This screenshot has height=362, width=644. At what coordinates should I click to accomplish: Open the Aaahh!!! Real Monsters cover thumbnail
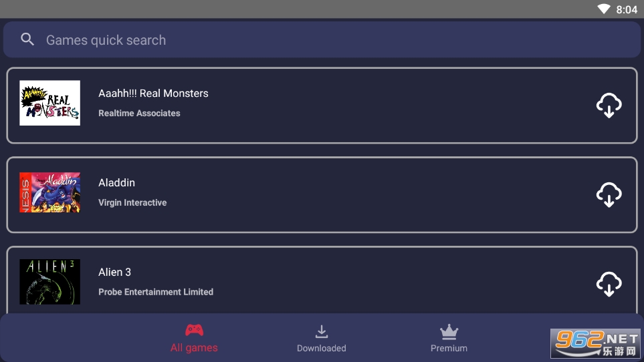pyautogui.click(x=49, y=103)
